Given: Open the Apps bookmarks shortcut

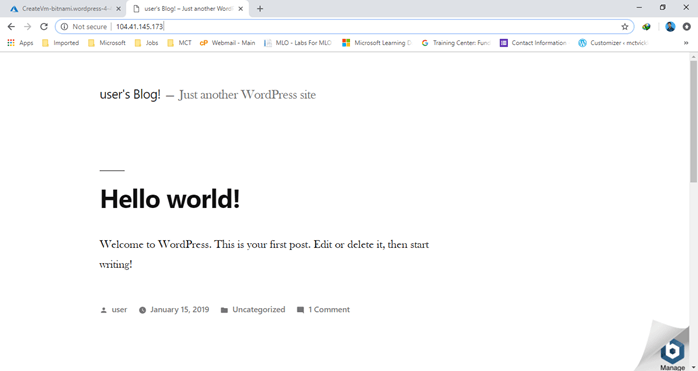Looking at the screenshot, I should click(20, 43).
